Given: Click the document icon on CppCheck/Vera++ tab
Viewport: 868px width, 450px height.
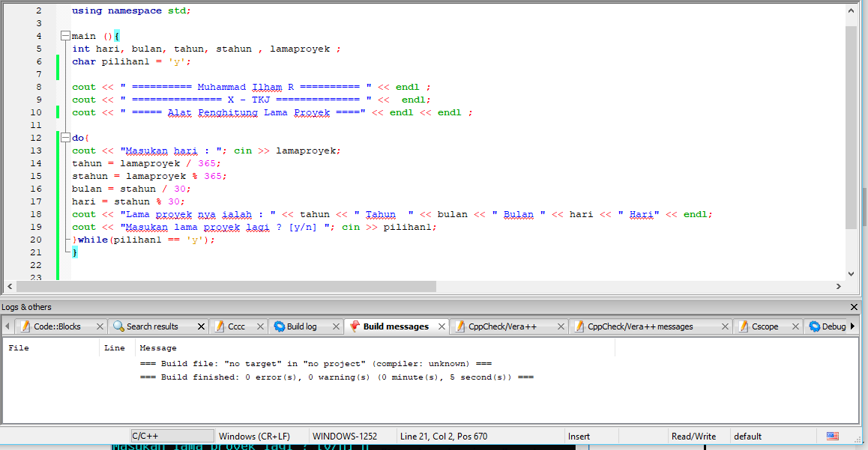Looking at the screenshot, I should (x=461, y=326).
